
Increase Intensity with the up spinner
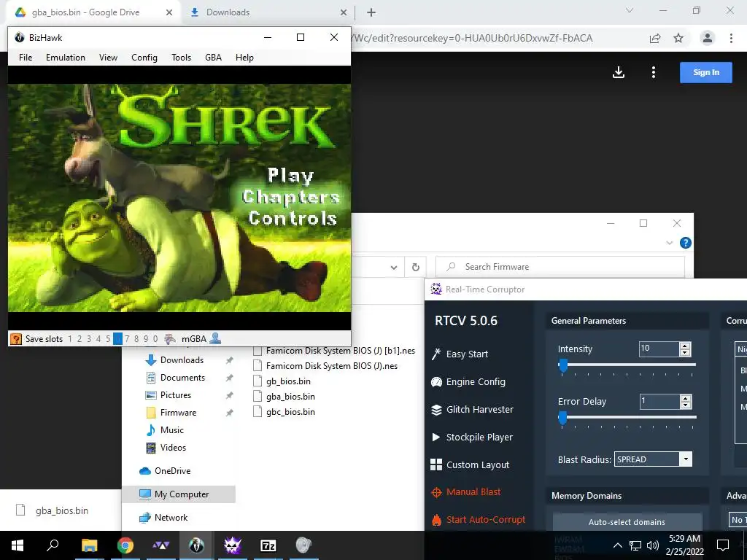(685, 346)
